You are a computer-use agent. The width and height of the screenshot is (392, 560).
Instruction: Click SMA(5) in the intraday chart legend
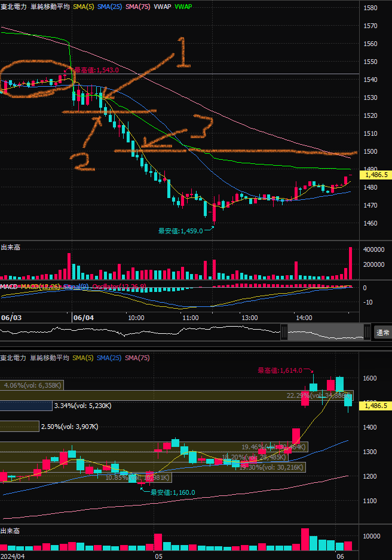point(83,7)
